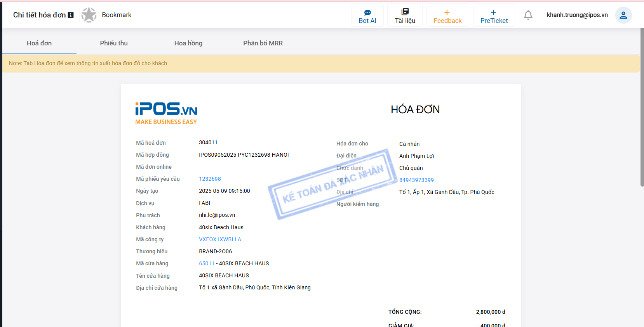This screenshot has height=327, width=644.
Task: Click the iPOS.vn logo
Action: (166, 113)
